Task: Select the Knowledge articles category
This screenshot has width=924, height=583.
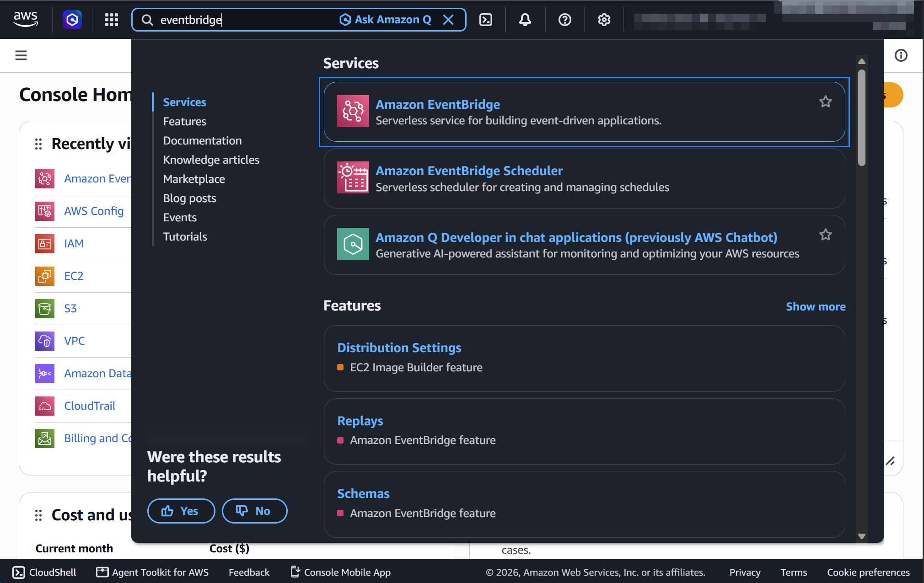Action: [211, 160]
